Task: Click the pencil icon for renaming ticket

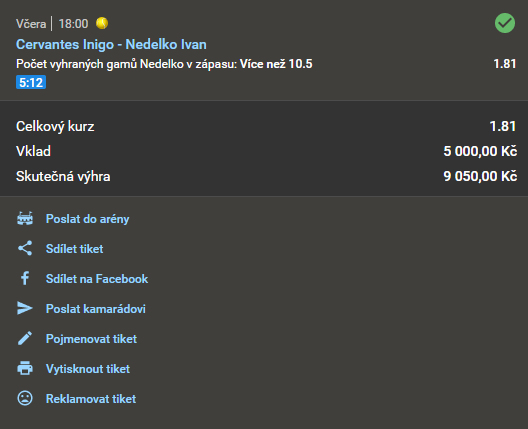Action: [x=25, y=338]
